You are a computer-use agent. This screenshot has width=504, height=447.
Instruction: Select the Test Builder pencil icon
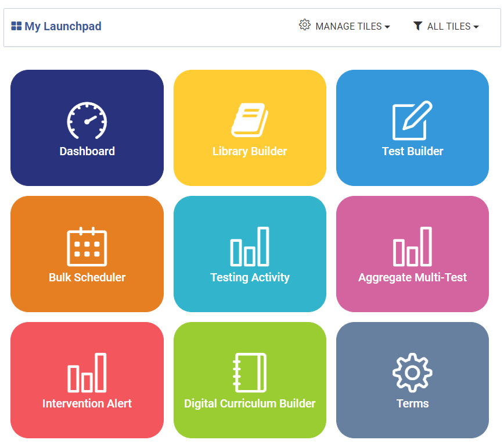(x=412, y=120)
